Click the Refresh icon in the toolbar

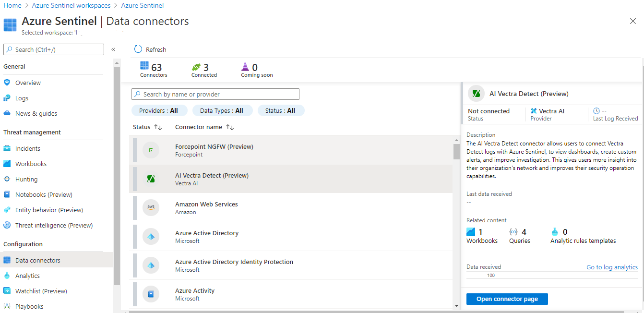tap(138, 49)
